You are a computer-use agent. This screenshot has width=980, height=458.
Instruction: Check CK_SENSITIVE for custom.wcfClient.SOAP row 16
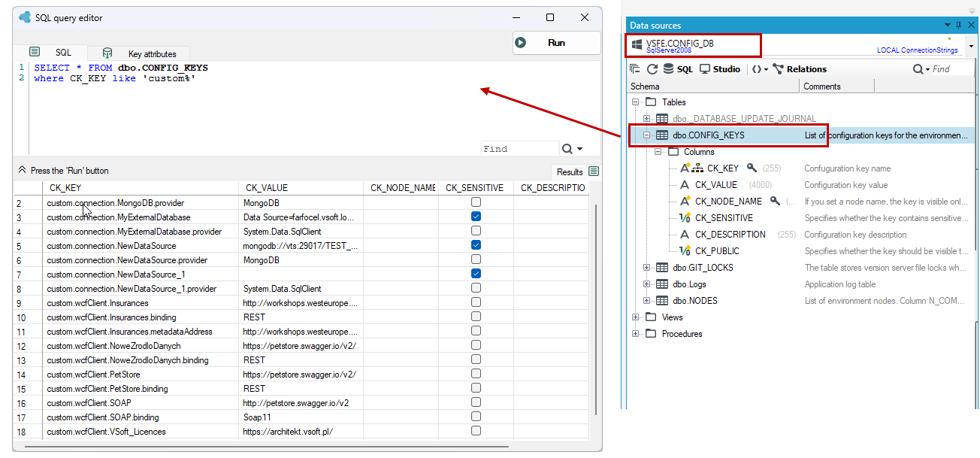pos(476,403)
